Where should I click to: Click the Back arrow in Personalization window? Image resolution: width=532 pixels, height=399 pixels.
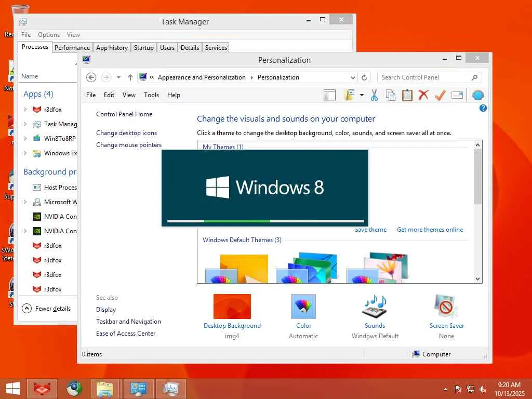(91, 77)
